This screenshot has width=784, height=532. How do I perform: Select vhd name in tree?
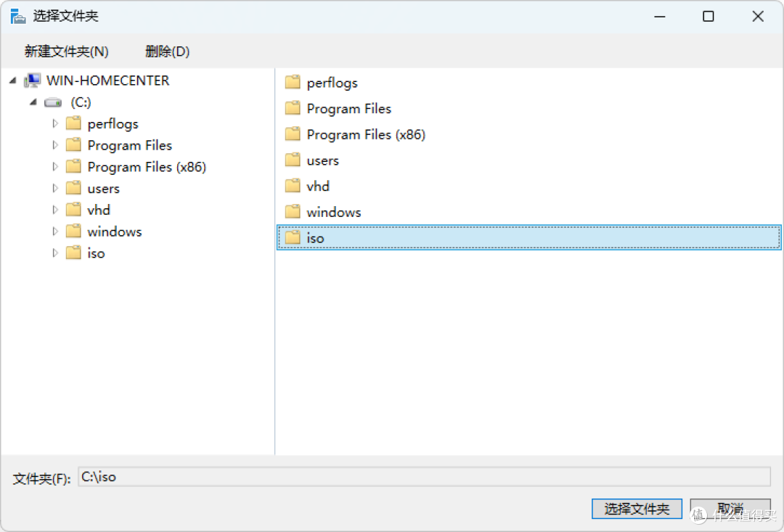point(99,210)
